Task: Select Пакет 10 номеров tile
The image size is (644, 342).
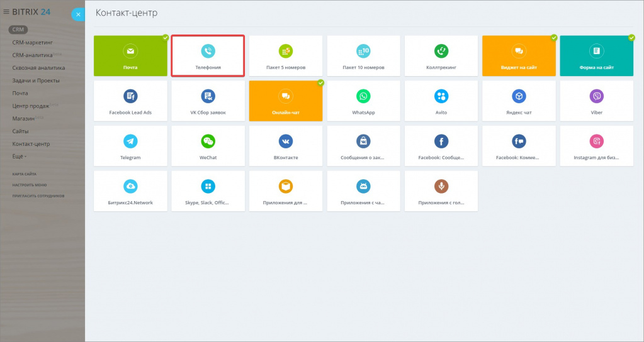Action: point(363,56)
